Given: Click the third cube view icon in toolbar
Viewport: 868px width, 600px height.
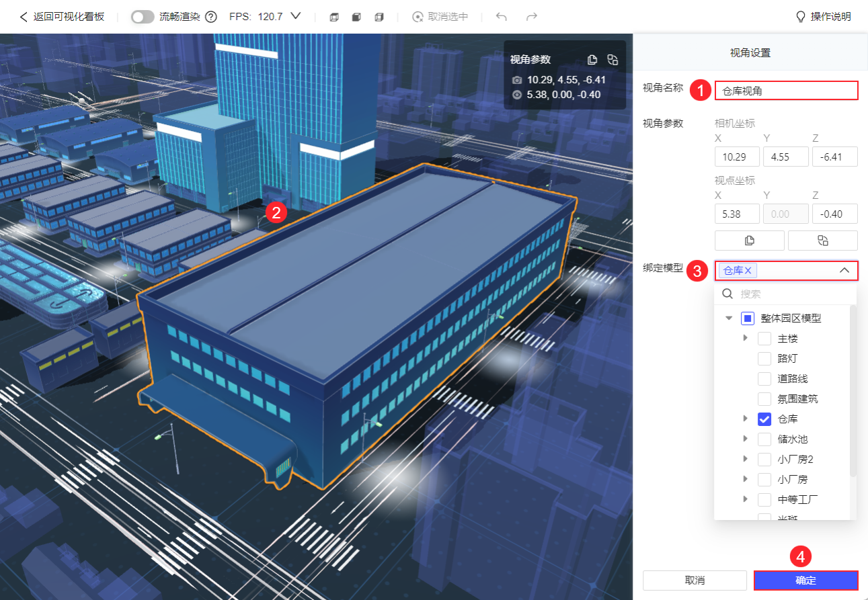Looking at the screenshot, I should tap(379, 17).
